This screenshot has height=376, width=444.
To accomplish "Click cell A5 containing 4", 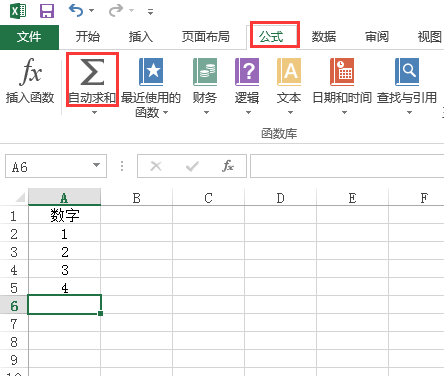I will (65, 287).
